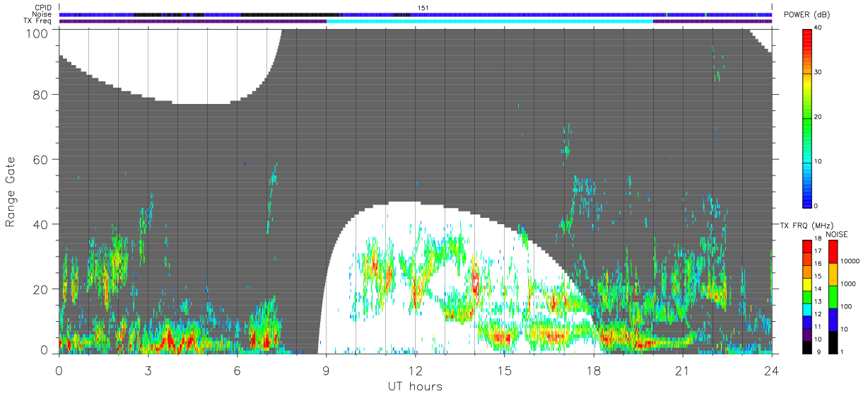Click the 60 label on Range Gate axis
This screenshot has width=868, height=401.
pyautogui.click(x=40, y=160)
